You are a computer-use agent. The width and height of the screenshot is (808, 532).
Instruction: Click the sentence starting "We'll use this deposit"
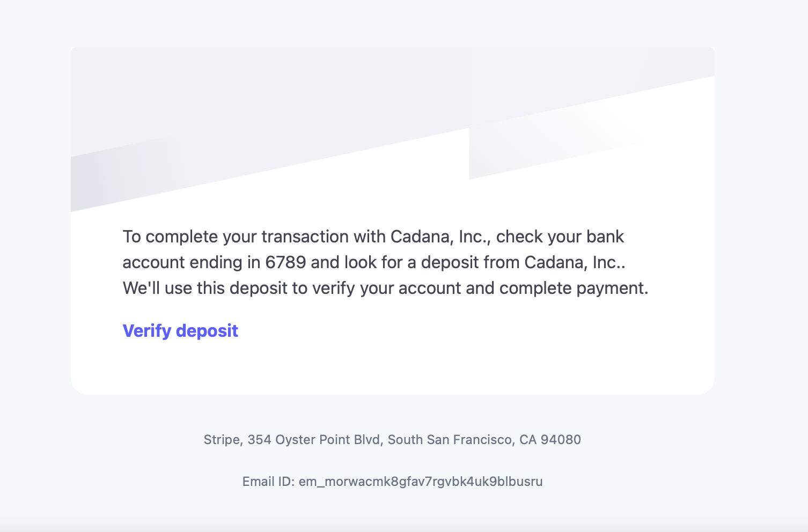pos(385,288)
